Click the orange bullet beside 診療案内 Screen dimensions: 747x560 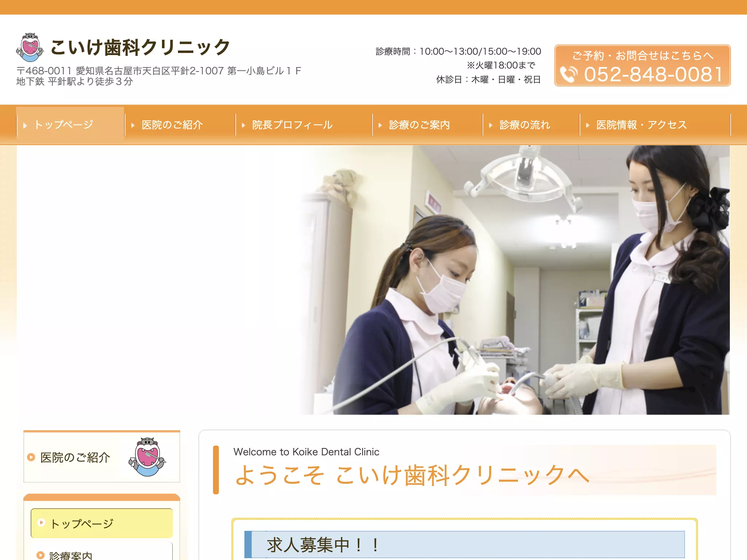(x=40, y=555)
